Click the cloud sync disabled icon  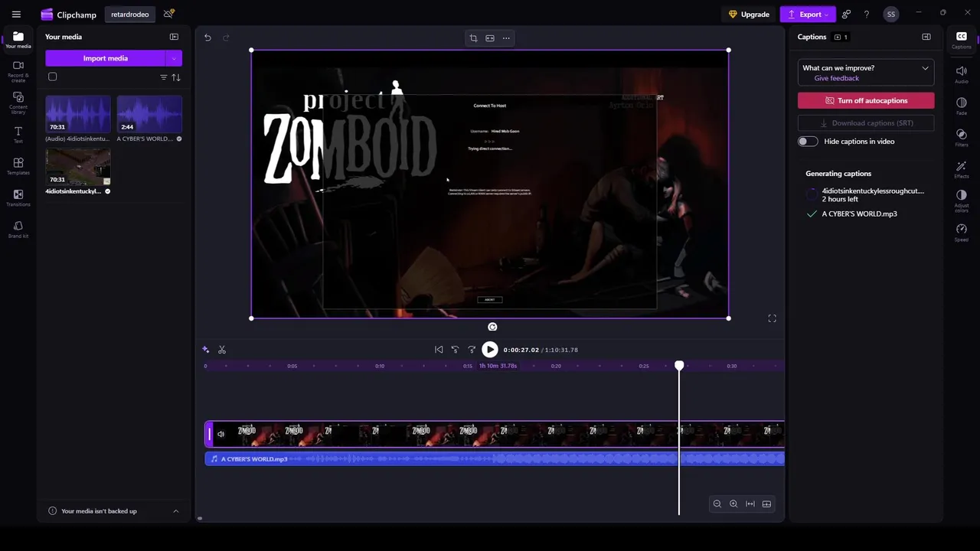pos(168,14)
